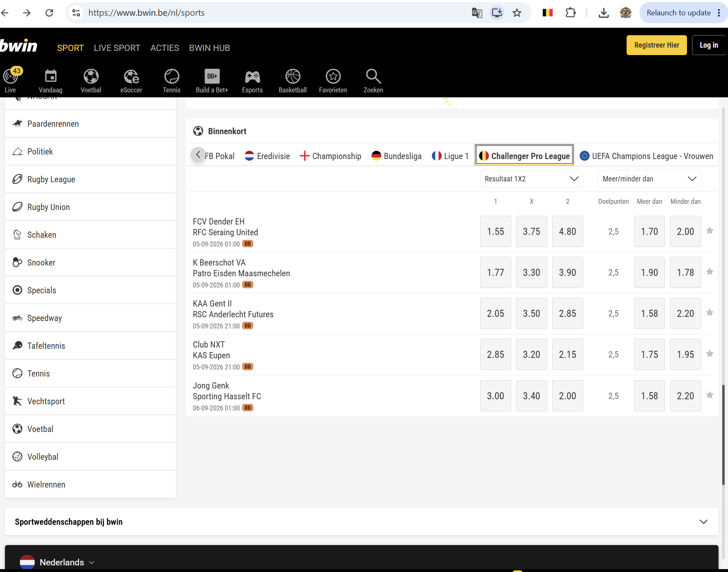The height and width of the screenshot is (572, 728).
Task: Open Wielrennen in the sidebar
Action: (x=90, y=484)
